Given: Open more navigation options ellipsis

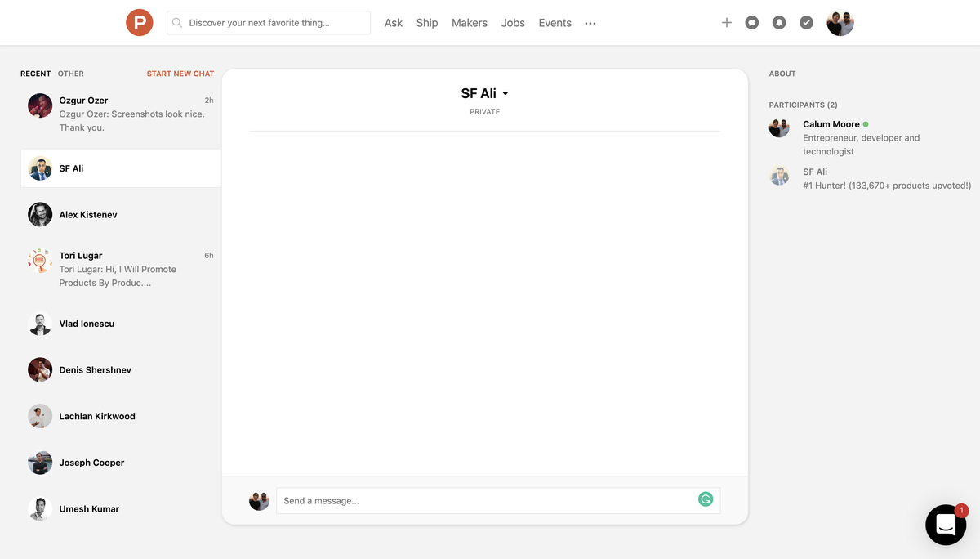Looking at the screenshot, I should 590,24.
